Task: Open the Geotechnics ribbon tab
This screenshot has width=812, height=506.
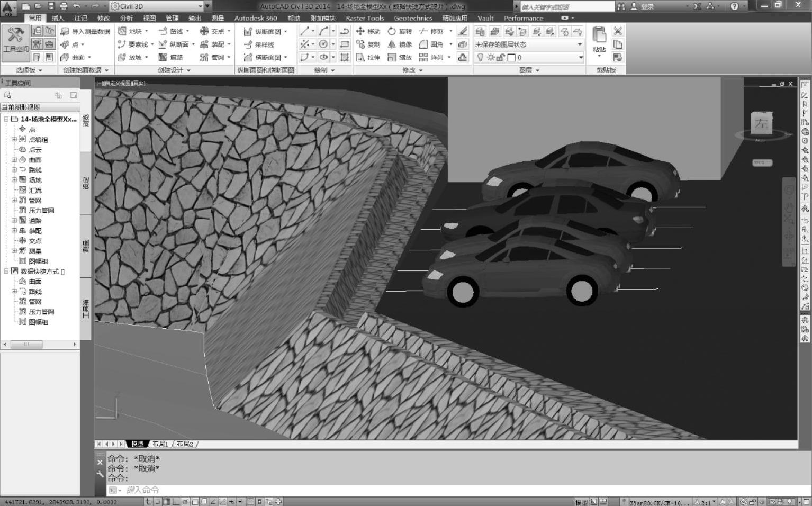Action: (413, 18)
